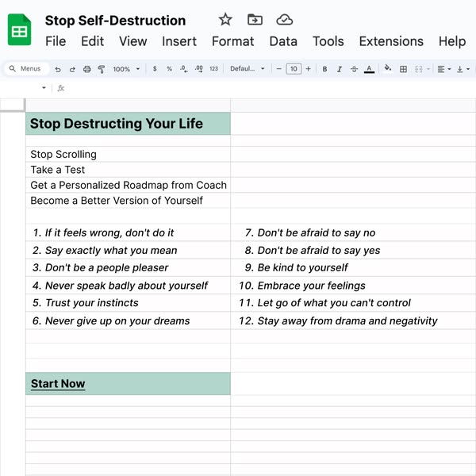Activate the paint format tool

tap(102, 70)
